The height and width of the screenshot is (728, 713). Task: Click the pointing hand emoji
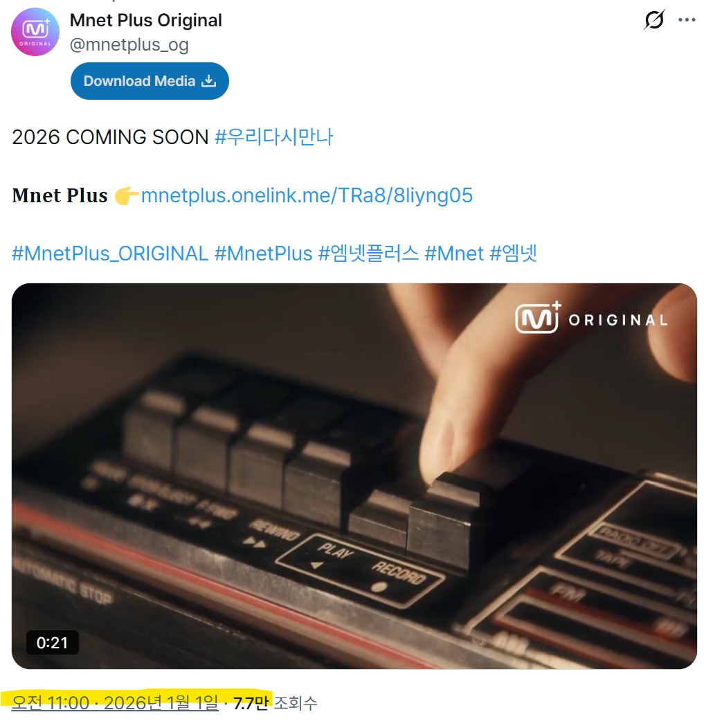[x=126, y=195]
